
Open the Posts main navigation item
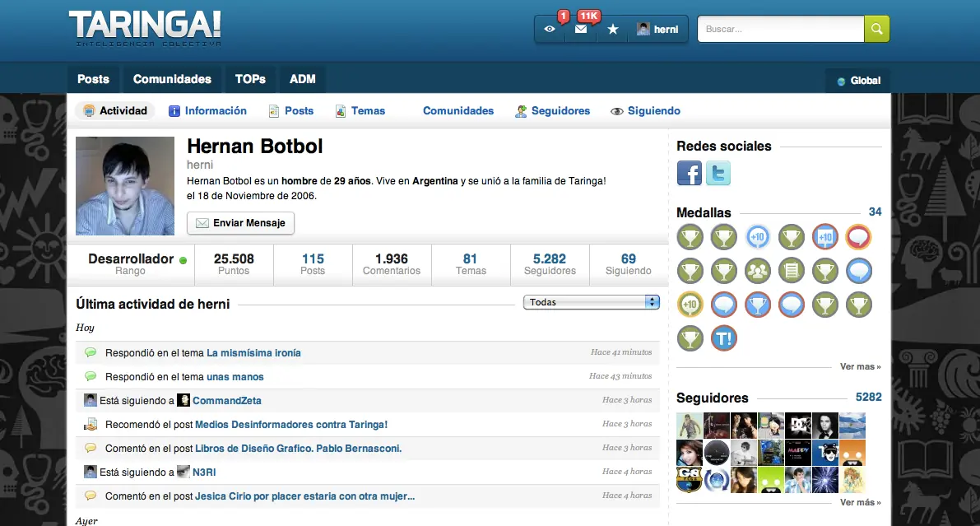(x=93, y=79)
